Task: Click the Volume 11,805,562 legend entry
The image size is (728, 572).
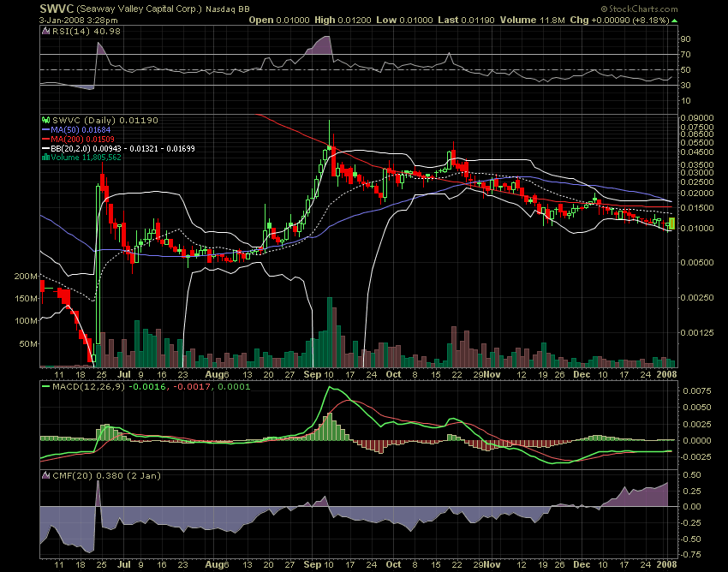Action: pyautogui.click(x=86, y=158)
